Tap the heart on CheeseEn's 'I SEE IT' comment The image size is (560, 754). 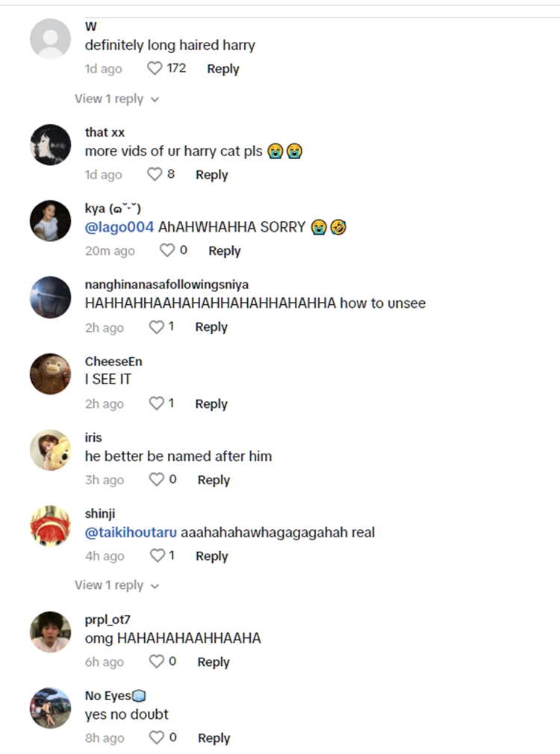tap(156, 404)
